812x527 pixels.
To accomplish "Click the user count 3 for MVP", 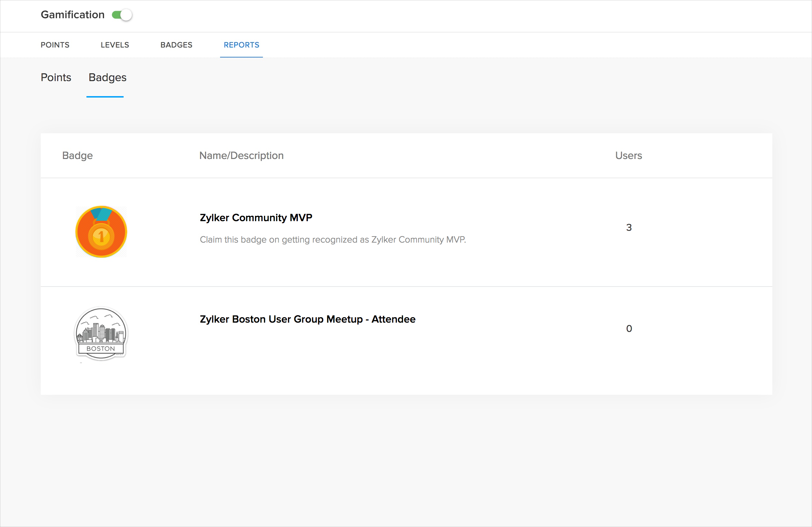I will pos(629,228).
